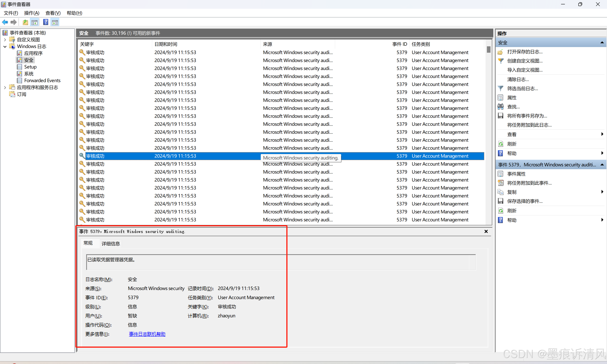The image size is (607, 364).
Task: Select the Setup log in tree
Action: coord(30,67)
